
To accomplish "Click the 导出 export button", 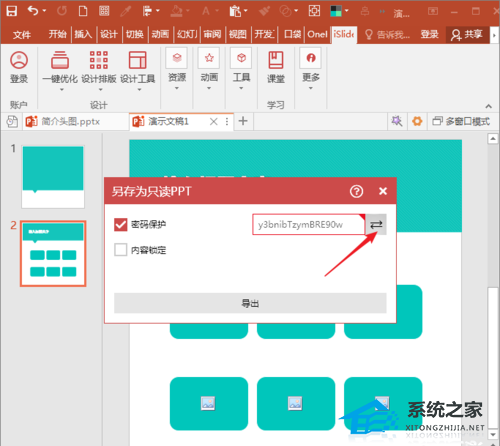I will click(250, 303).
